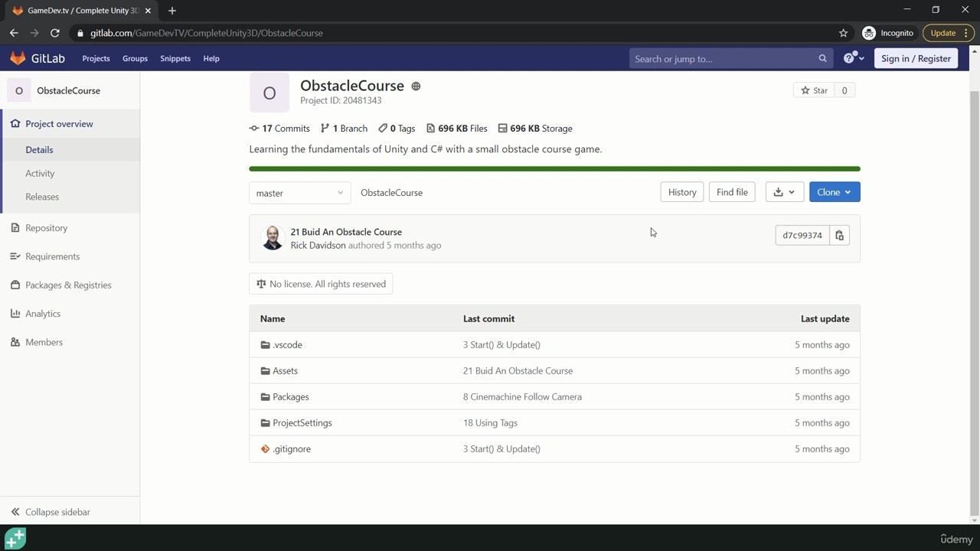Open Repository section in sidebar
The image size is (980, 551).
pyautogui.click(x=70, y=227)
